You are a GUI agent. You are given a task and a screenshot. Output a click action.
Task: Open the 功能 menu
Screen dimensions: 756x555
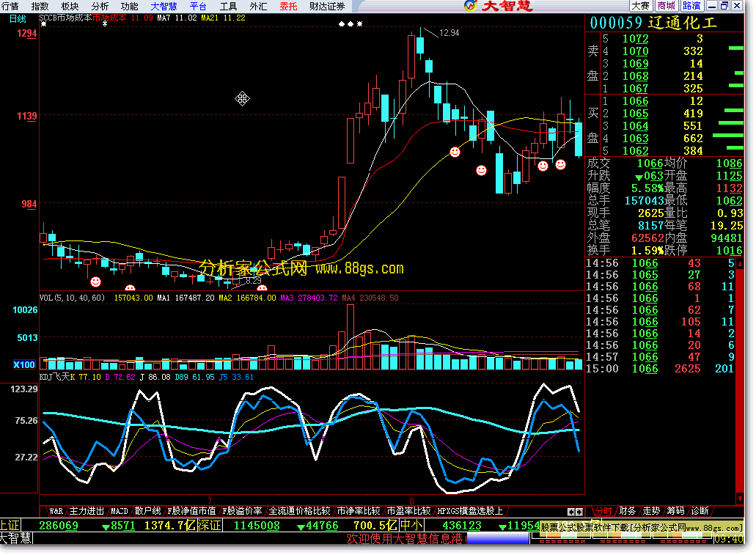click(130, 7)
